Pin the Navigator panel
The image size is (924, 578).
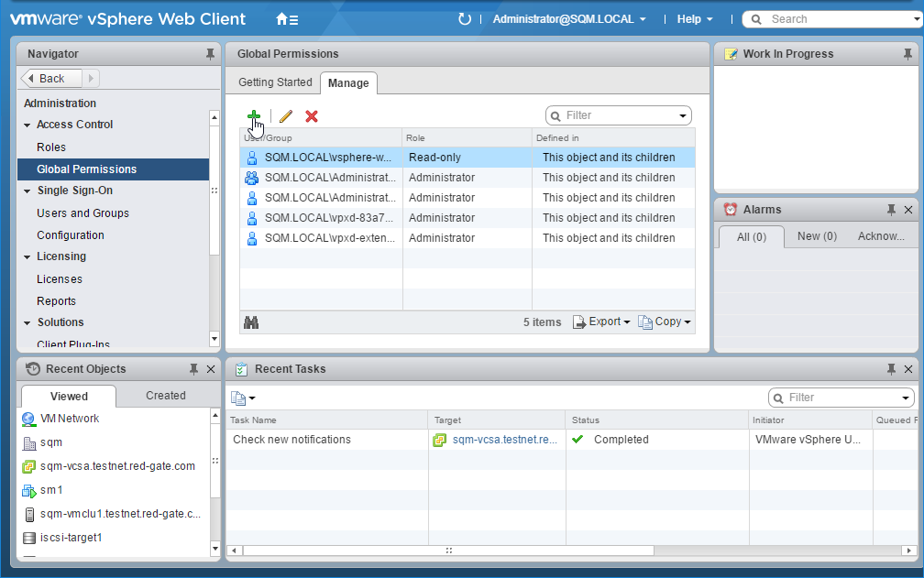210,54
